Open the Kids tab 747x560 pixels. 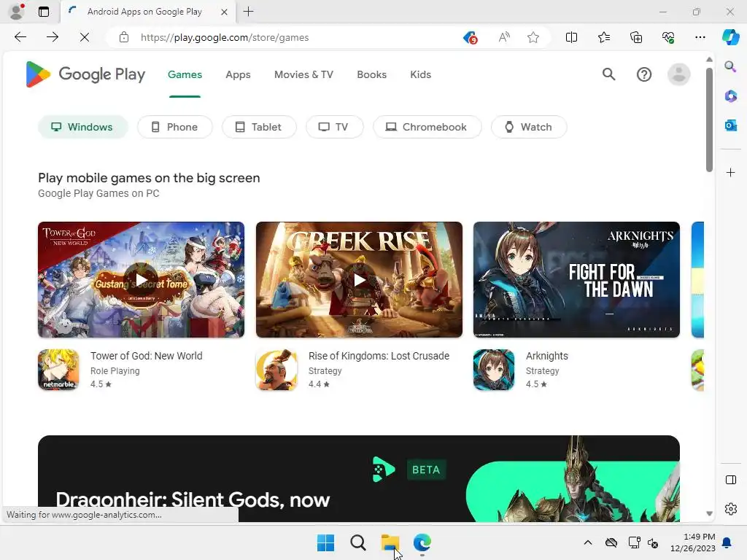[421, 75]
